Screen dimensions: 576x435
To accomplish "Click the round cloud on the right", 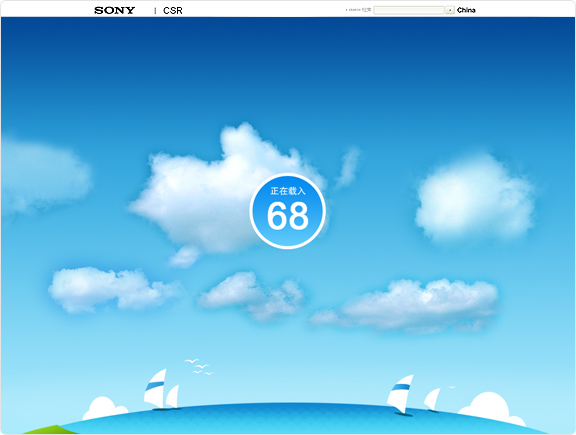I will 475,197.
